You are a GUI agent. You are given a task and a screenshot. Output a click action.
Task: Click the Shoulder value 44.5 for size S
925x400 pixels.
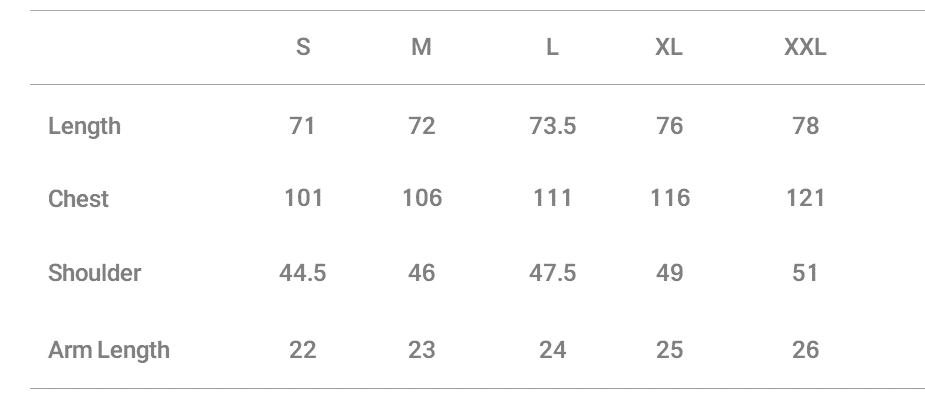tap(302, 273)
